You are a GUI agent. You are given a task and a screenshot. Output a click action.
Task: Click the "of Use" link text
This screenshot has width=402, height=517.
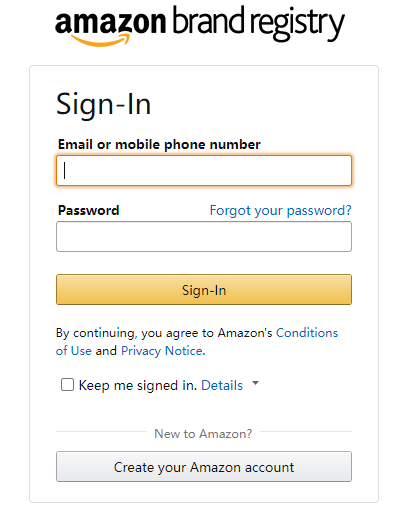tap(74, 351)
